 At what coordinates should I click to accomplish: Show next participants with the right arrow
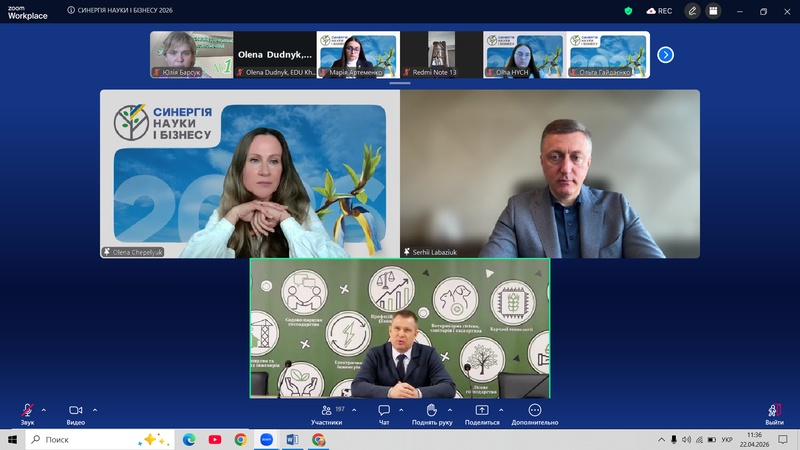(665, 55)
